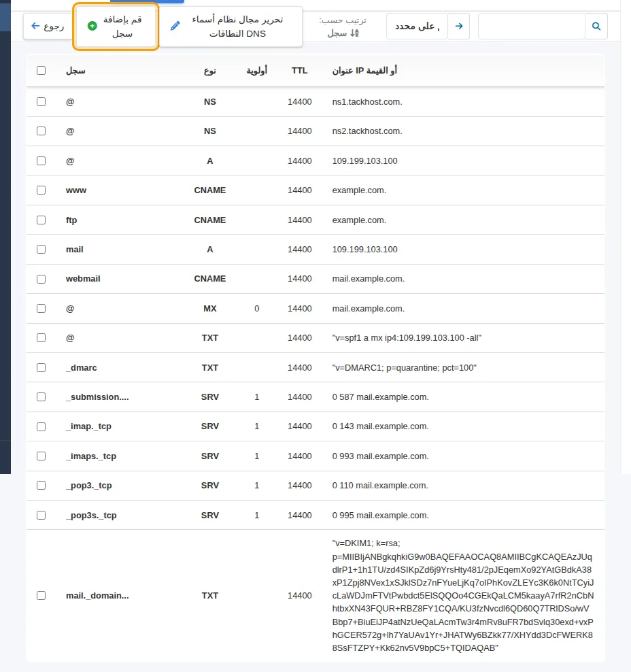Image resolution: width=631 pixels, height=672 pixels.
Task: Click the ftp record name
Action: coord(71,220)
